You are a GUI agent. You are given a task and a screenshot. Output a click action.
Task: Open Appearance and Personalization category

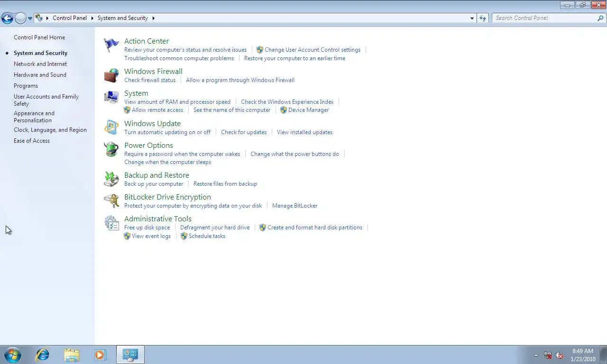(x=34, y=117)
